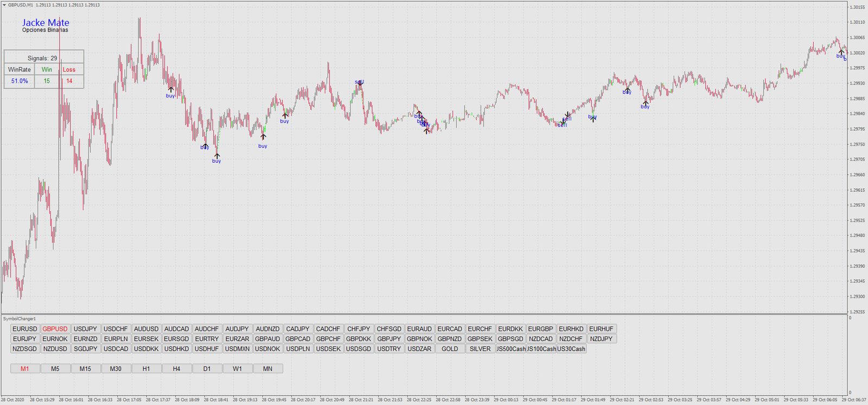Switch chart timeframe to H1

coord(146,369)
